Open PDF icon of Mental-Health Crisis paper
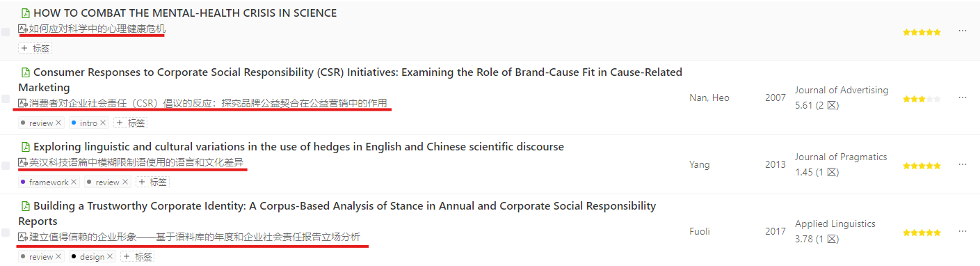Viewport: 980px width, 266px height. 26,13
